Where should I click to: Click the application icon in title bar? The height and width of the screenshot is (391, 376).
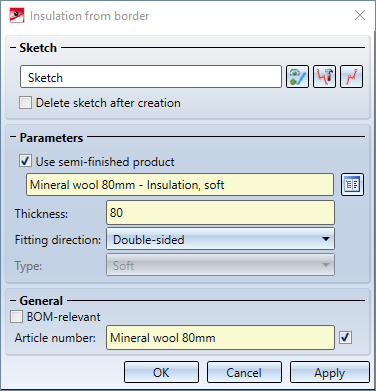click(17, 15)
